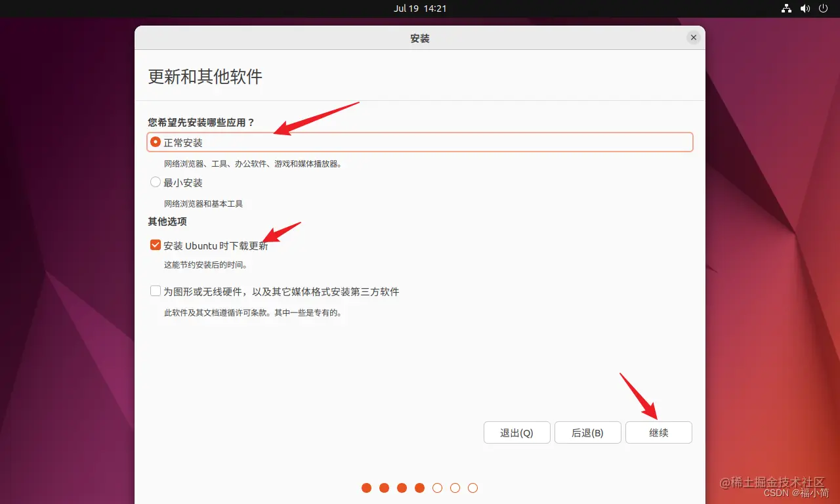This screenshot has height=504, width=840.
Task: Click the fifth hollow progress dot
Action: click(x=437, y=488)
